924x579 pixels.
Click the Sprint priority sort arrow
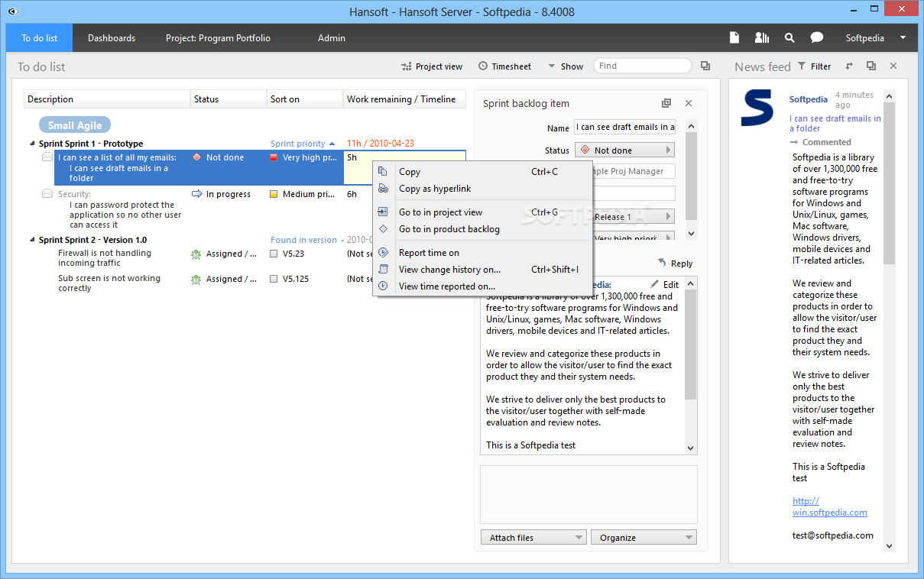(x=332, y=144)
